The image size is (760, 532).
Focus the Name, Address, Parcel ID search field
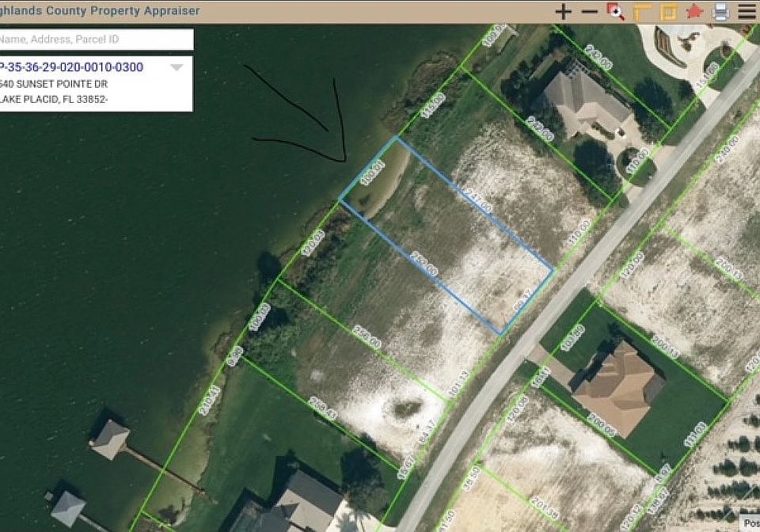pos(97,40)
